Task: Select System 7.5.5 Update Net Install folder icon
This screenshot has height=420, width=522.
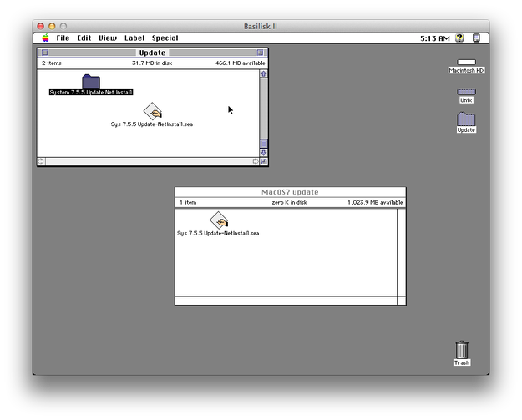Action: [x=91, y=81]
